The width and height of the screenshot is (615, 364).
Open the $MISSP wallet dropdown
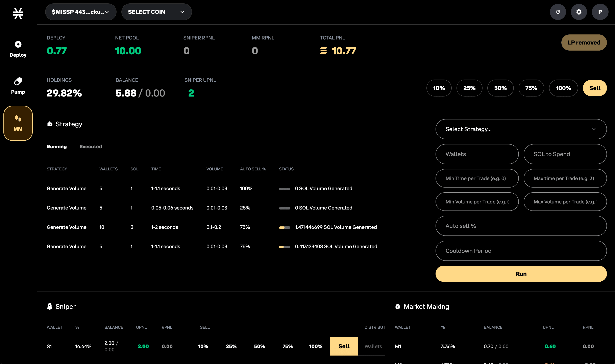point(80,12)
